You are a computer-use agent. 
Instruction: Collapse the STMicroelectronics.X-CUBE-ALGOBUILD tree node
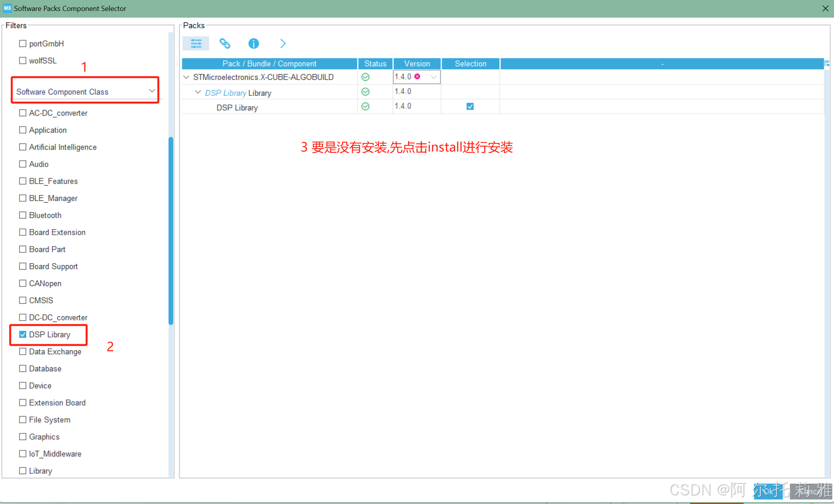[187, 77]
